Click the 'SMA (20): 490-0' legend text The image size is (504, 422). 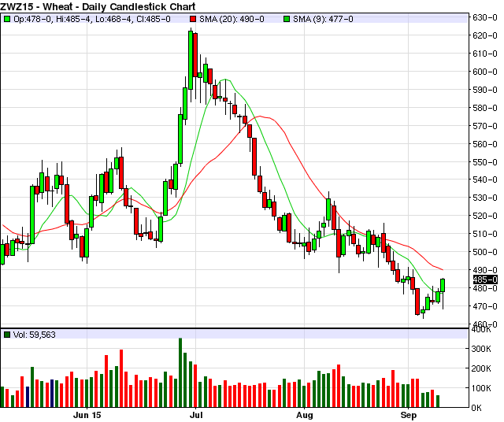pos(232,19)
